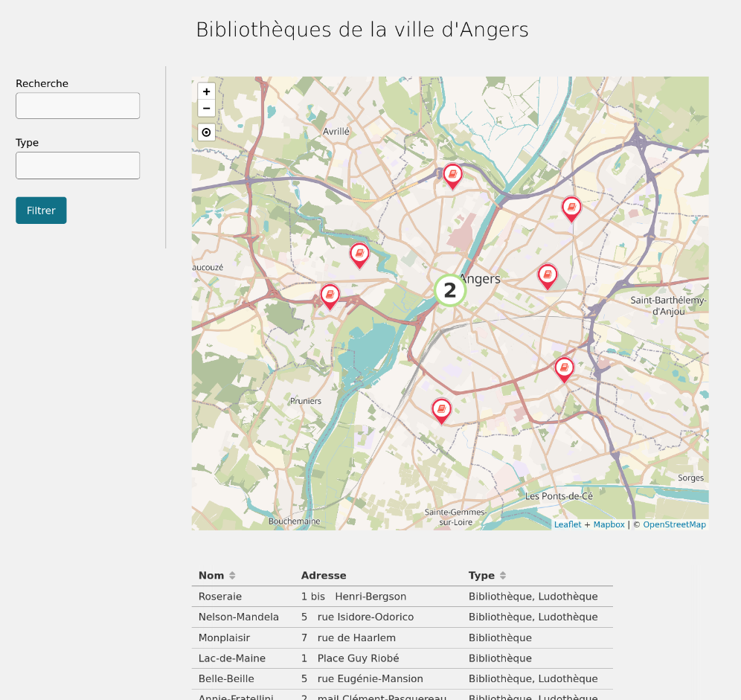Click address 7 rue de Haarlem
This screenshot has width=741, height=700.
[348, 638]
